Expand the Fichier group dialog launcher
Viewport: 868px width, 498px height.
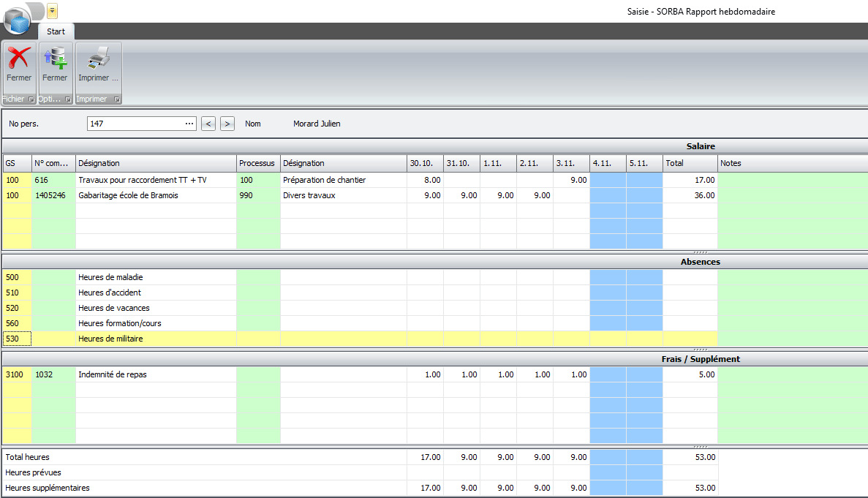pos(31,99)
